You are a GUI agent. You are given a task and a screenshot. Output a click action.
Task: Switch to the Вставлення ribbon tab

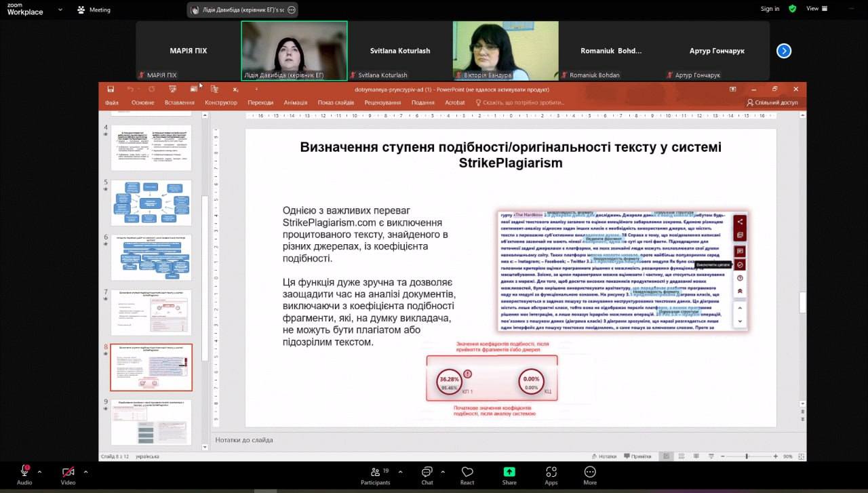180,102
